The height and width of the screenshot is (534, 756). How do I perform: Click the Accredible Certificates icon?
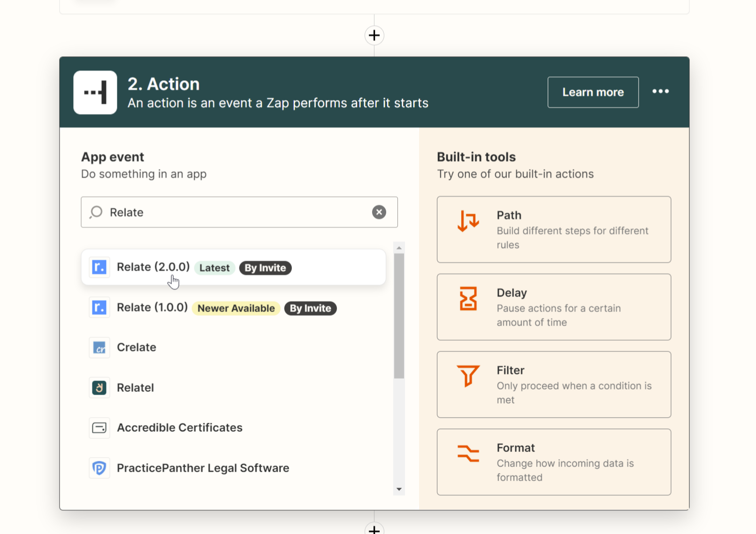tap(99, 428)
